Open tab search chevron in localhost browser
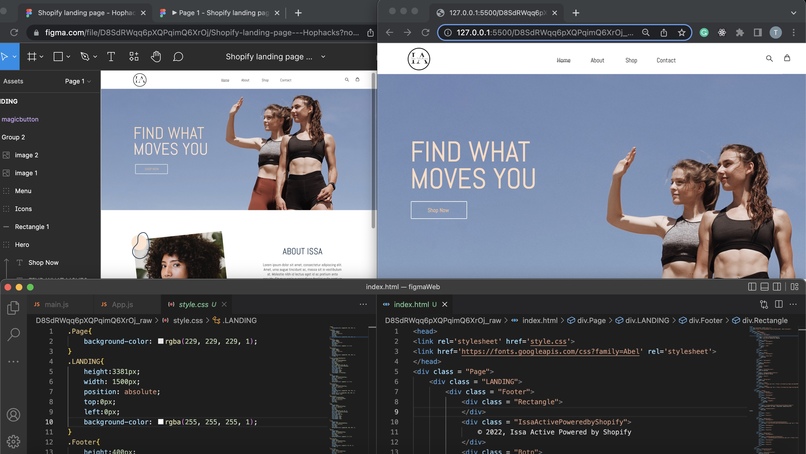The image size is (806, 454). [x=794, y=12]
